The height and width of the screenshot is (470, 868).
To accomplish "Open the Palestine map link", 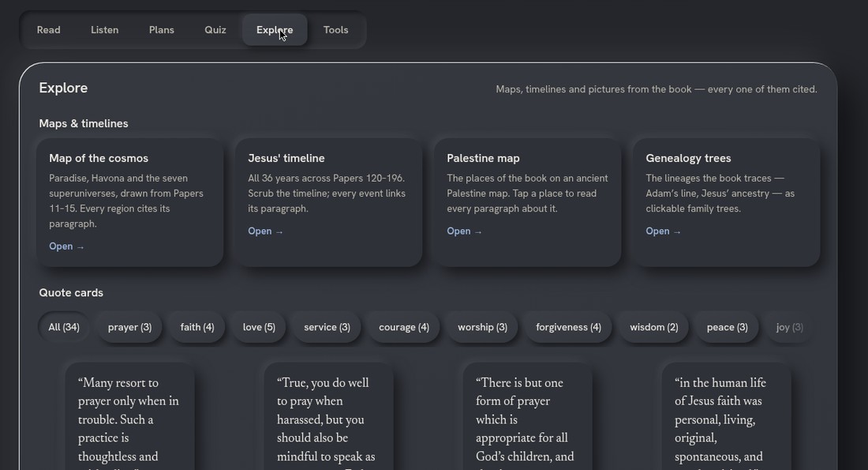I will [x=465, y=231].
